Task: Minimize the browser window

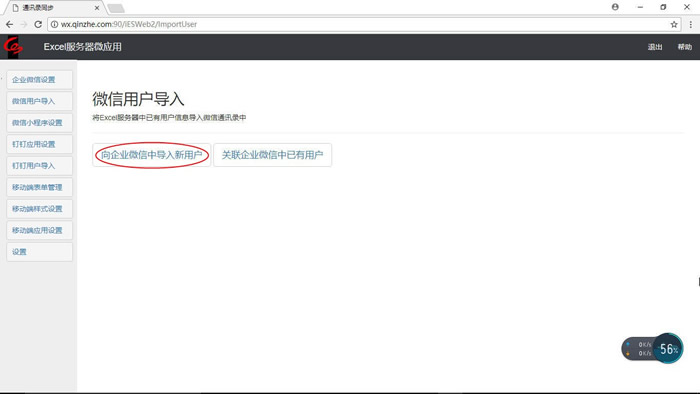Action: tap(640, 7)
